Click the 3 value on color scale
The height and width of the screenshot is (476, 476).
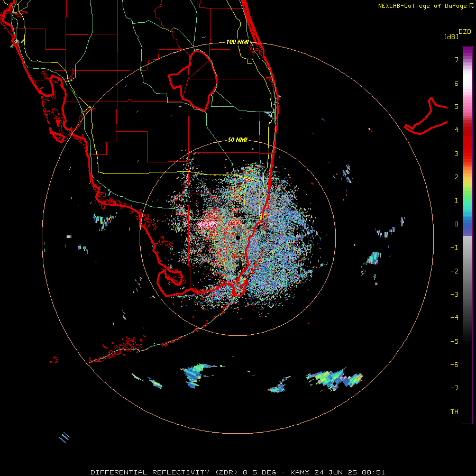click(x=456, y=153)
